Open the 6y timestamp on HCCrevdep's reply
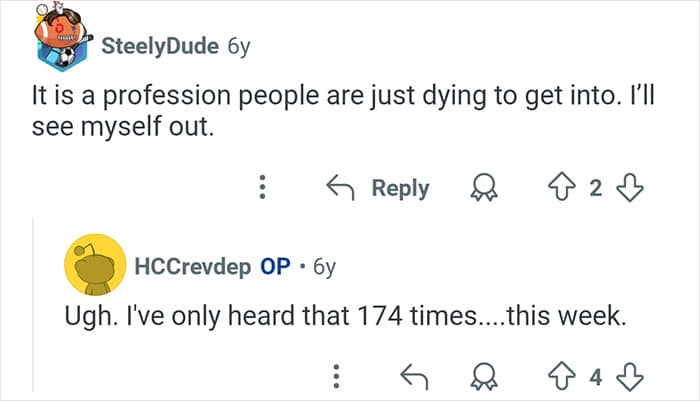The width and height of the screenshot is (700, 401). (x=324, y=267)
